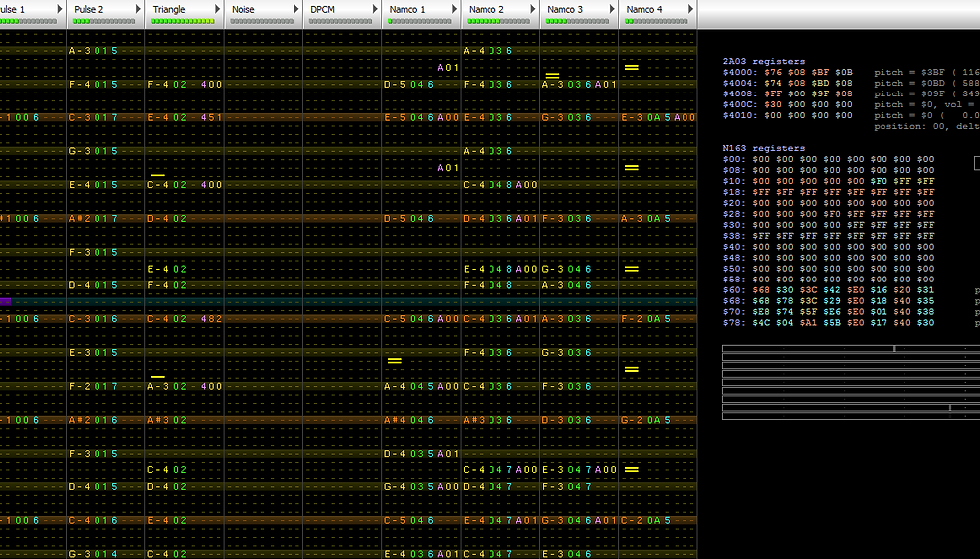
Task: Select Namco 1 note C-5 046 A00
Action: 421,319
